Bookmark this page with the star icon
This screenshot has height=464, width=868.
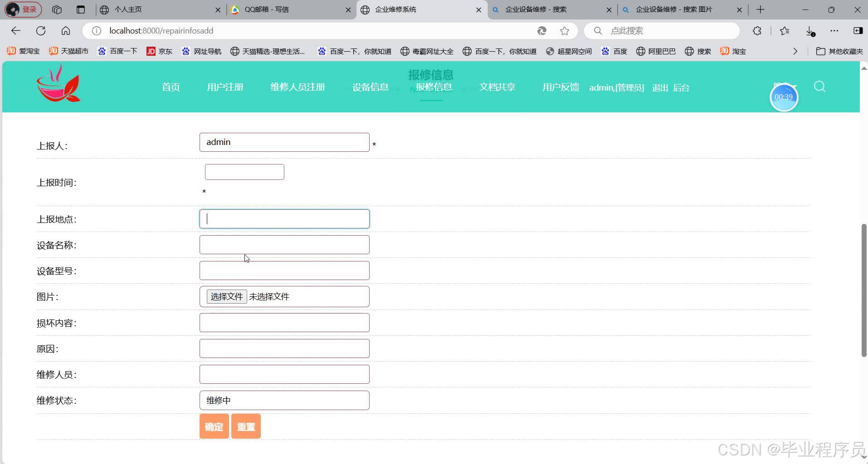click(564, 31)
